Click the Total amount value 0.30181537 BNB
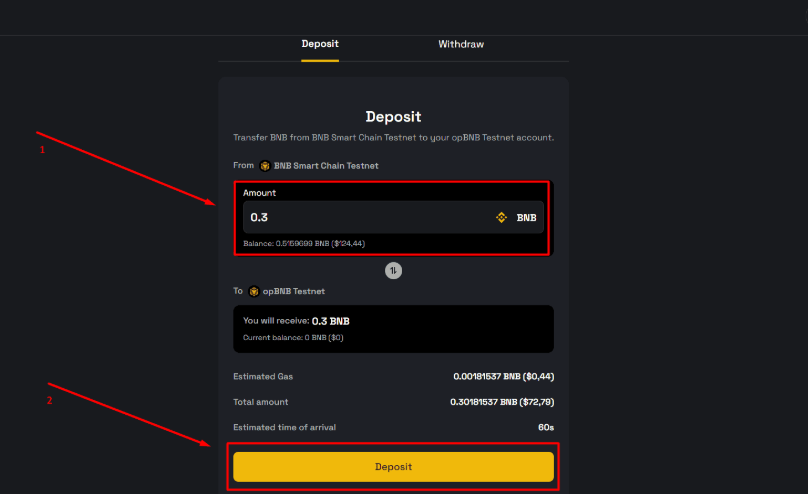 [502, 402]
